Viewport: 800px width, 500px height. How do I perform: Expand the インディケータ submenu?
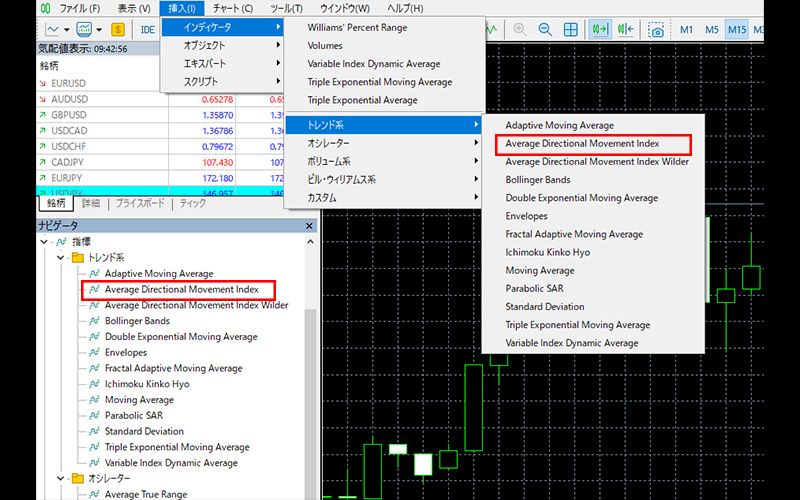[x=222, y=27]
